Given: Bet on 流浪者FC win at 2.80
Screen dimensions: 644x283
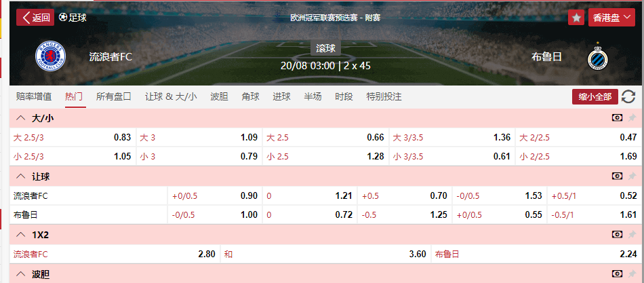Looking at the screenshot, I should tap(115, 254).
